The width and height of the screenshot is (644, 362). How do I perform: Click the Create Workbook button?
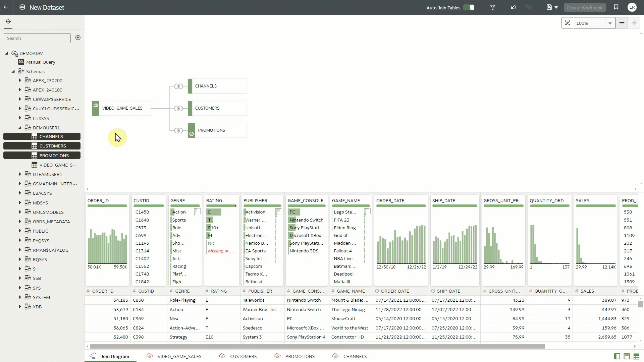(x=584, y=7)
